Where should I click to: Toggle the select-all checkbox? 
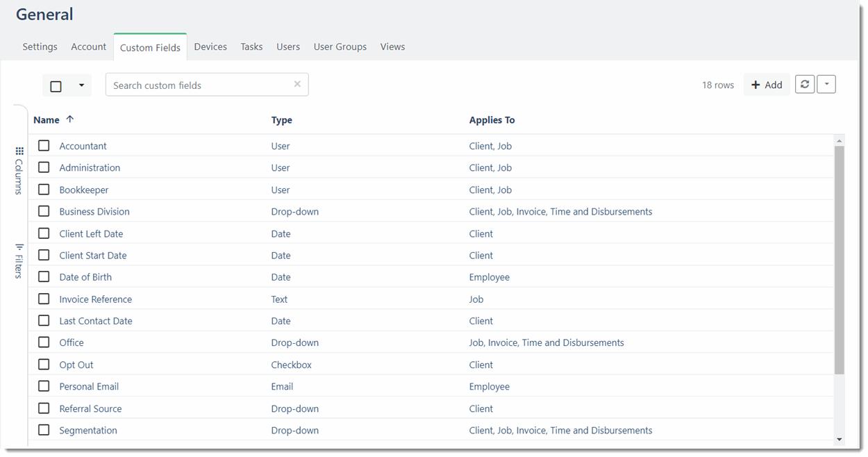(56, 86)
